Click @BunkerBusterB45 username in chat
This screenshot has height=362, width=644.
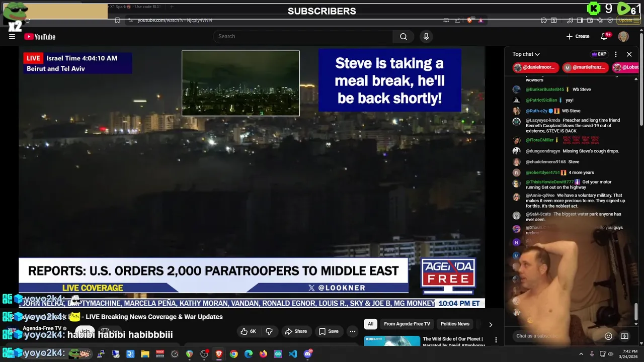pos(545,89)
